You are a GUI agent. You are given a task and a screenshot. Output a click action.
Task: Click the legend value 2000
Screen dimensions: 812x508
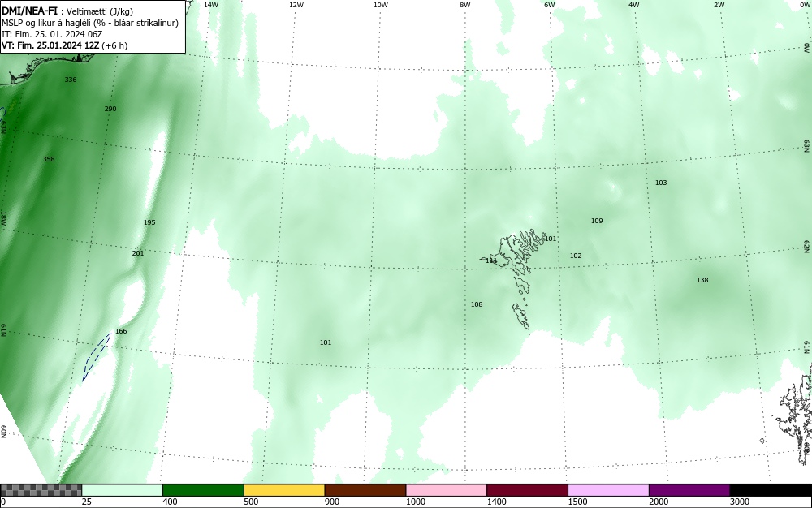(659, 502)
